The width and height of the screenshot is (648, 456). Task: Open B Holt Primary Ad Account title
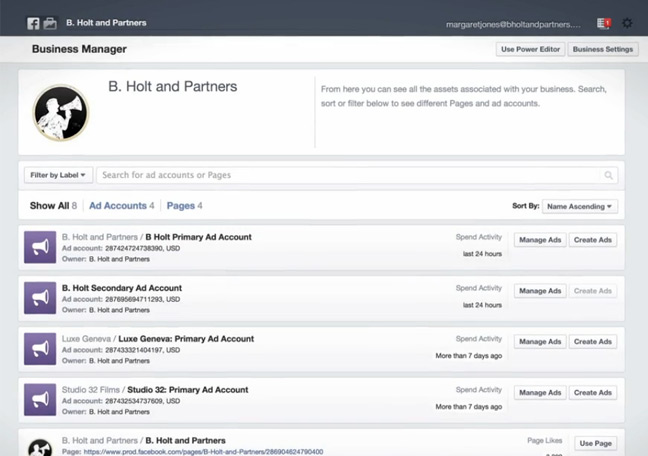coord(198,237)
